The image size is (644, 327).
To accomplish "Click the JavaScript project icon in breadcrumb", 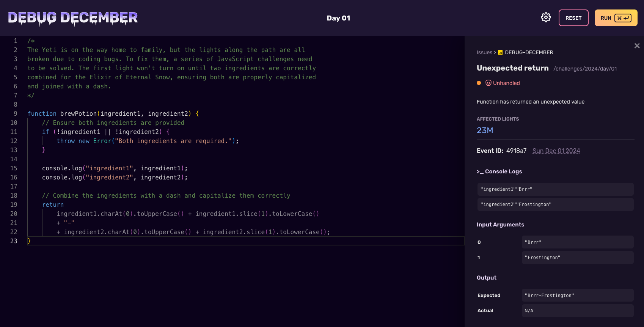I will 500,52.
